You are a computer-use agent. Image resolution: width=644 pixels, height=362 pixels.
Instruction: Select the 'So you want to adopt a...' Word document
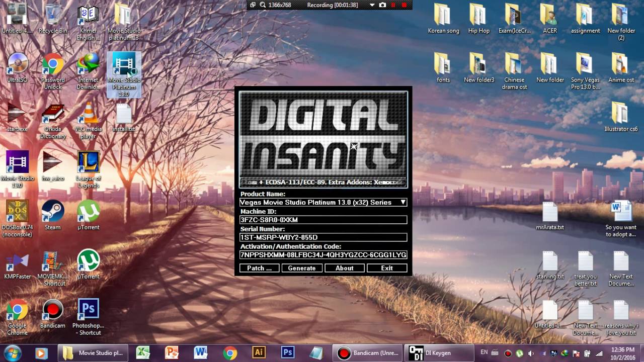click(x=620, y=219)
